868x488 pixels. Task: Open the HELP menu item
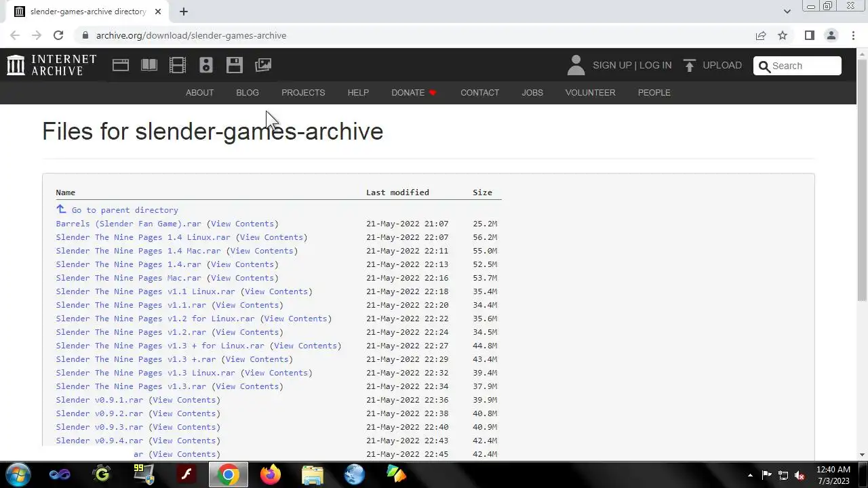click(x=358, y=93)
